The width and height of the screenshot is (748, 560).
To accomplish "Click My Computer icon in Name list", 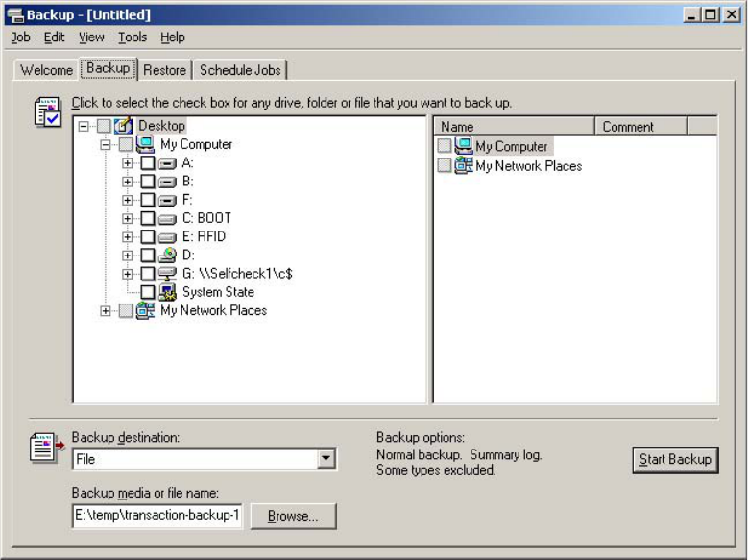I will (x=463, y=146).
